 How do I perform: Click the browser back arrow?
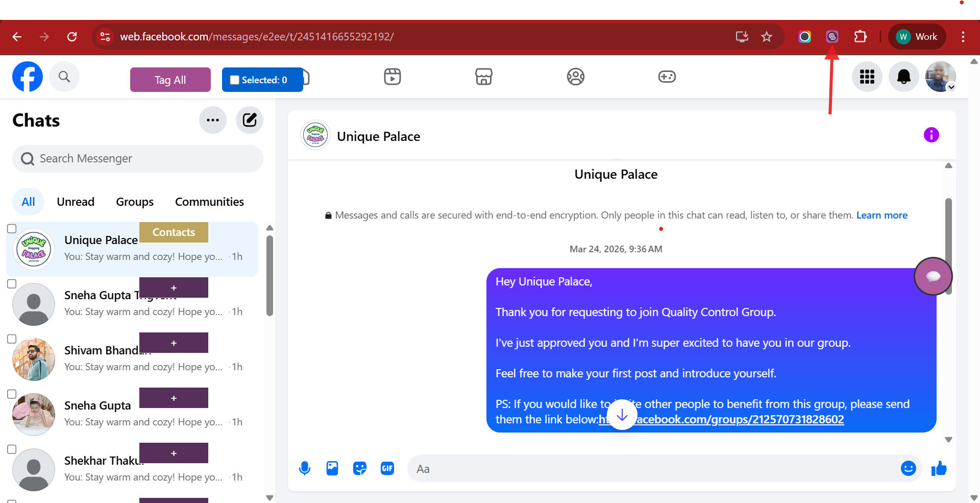point(17,37)
